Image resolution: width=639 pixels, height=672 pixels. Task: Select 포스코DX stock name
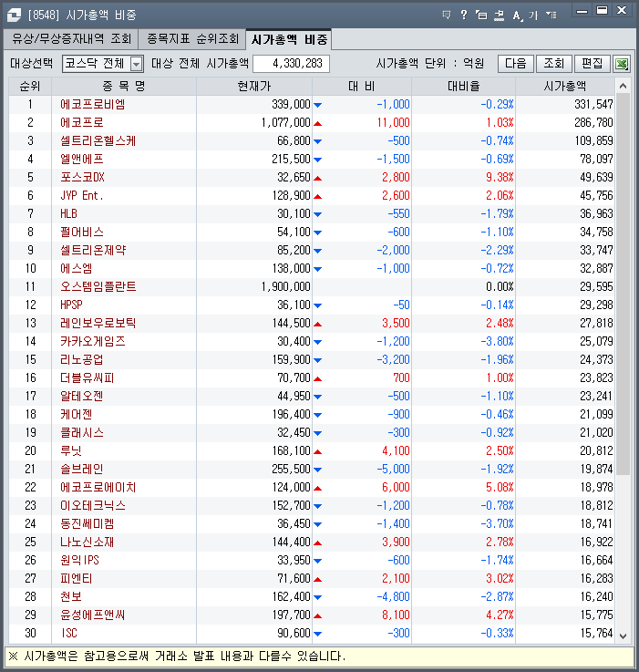pos(82,177)
